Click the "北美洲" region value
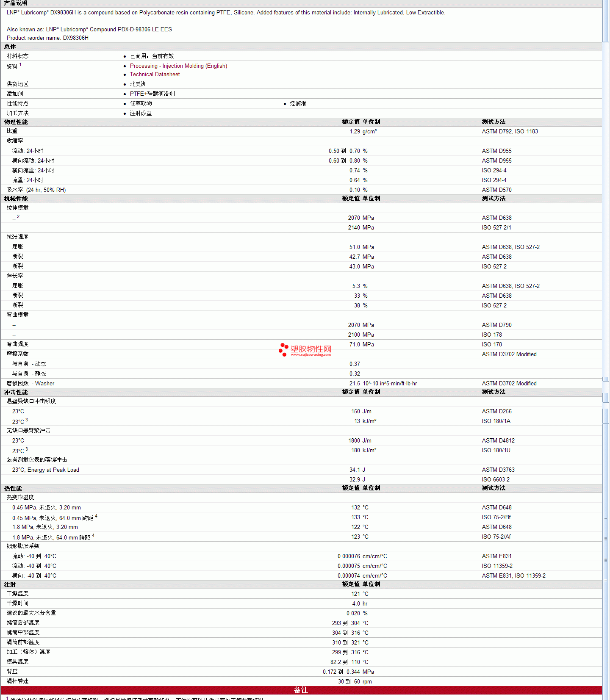Image resolution: width=610 pixels, height=700 pixels. (138, 84)
